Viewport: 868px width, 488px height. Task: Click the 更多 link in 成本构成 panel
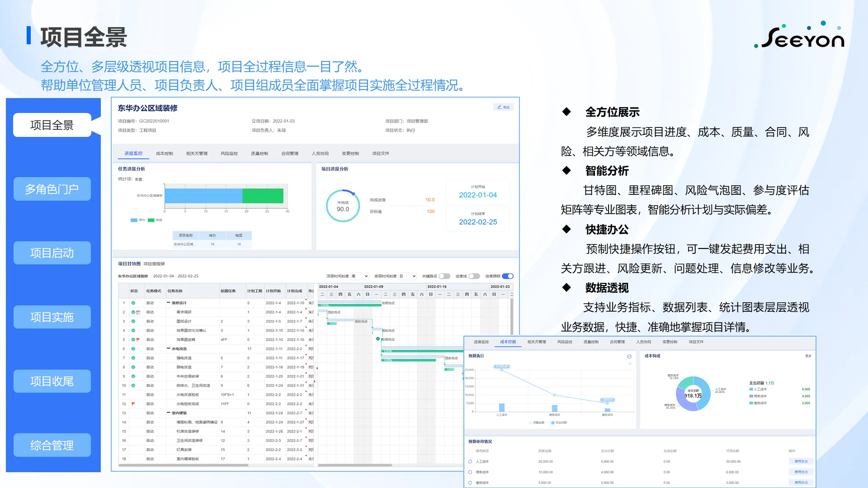coord(808,356)
